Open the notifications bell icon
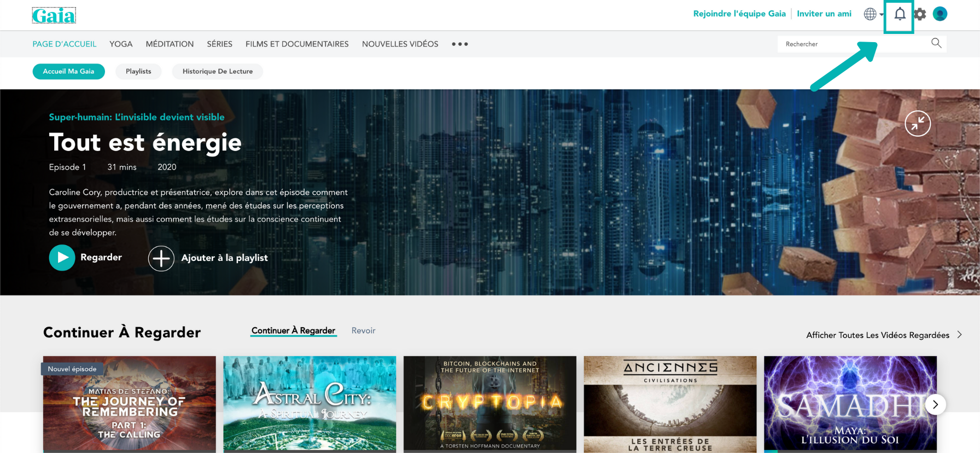 point(900,14)
